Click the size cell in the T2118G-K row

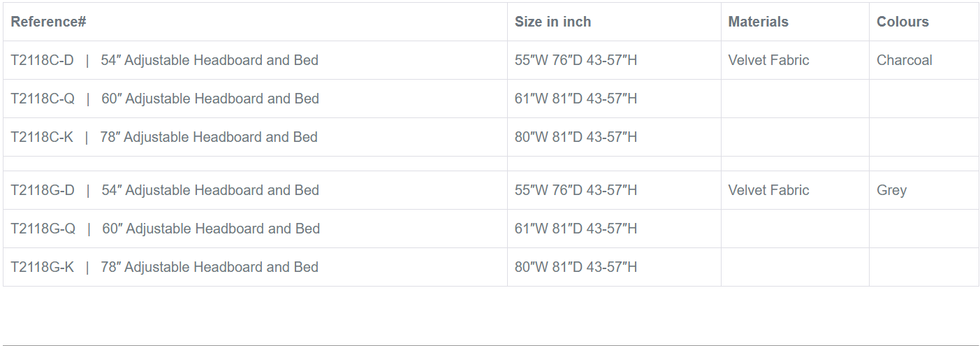pyautogui.click(x=576, y=267)
